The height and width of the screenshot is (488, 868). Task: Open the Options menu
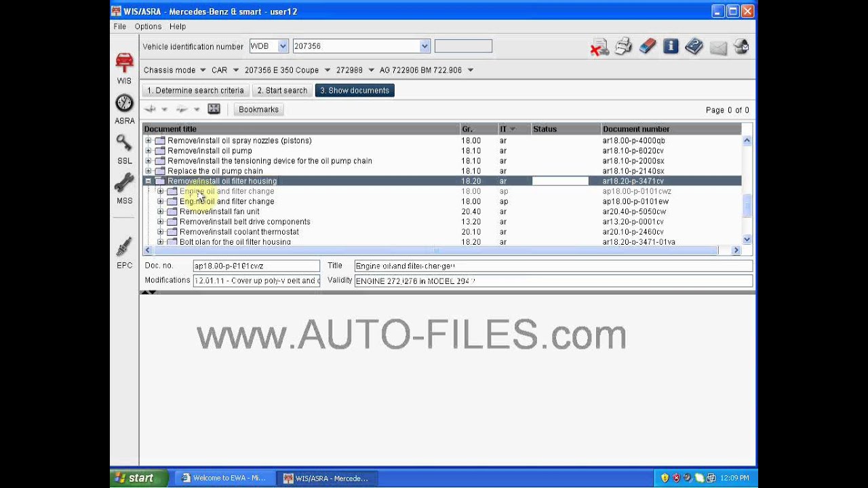tap(148, 26)
